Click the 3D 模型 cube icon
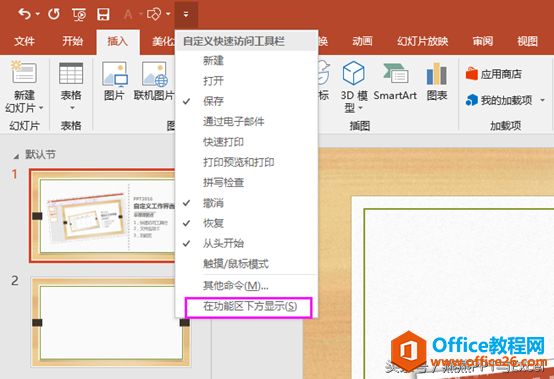Screen dimensions: 554x379 [x=353, y=73]
